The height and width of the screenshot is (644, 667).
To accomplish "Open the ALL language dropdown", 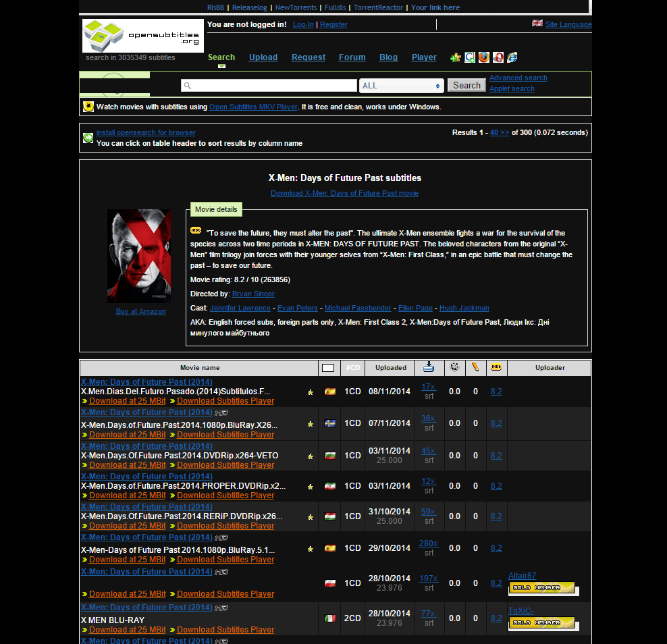I will coord(401,85).
